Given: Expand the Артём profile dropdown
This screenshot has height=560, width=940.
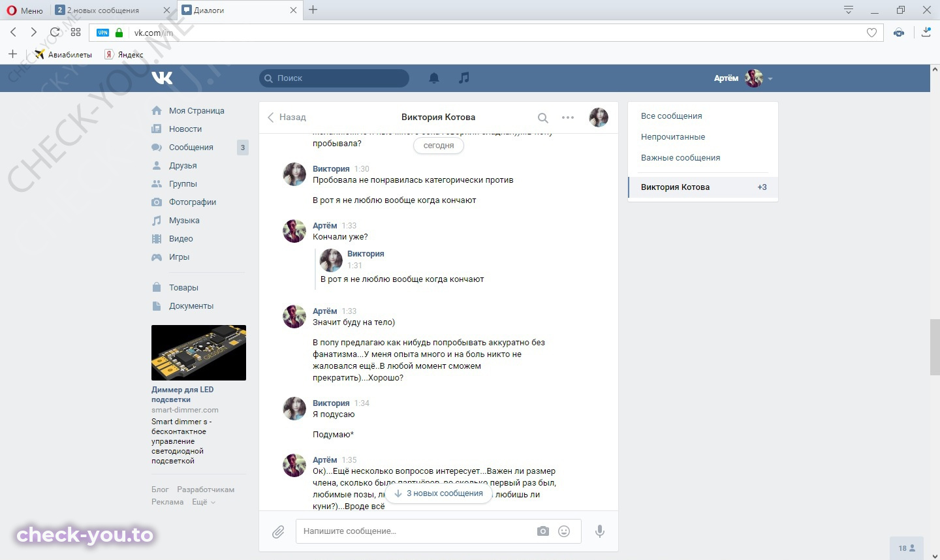Looking at the screenshot, I should (744, 78).
